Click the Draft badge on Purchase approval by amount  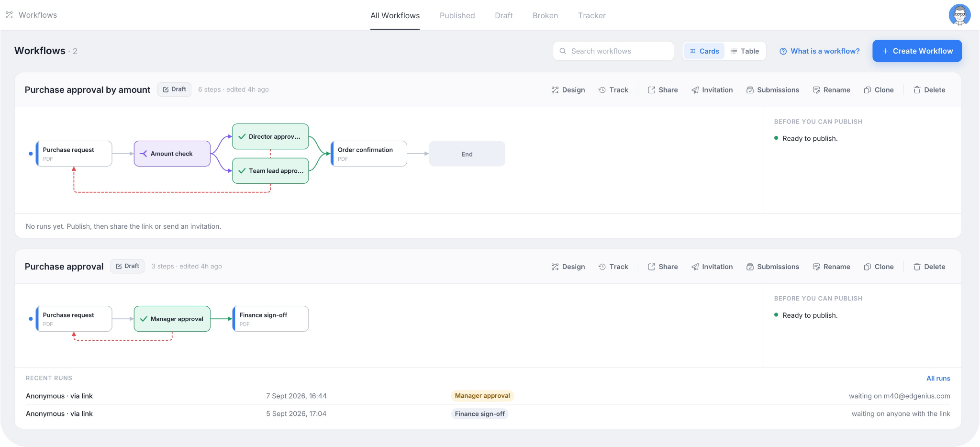click(x=175, y=89)
